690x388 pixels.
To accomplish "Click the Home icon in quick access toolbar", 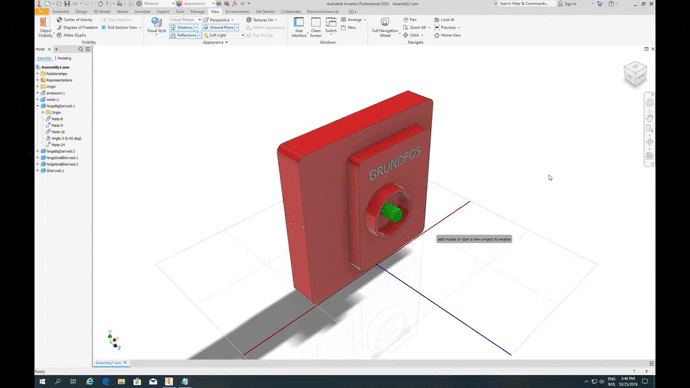I will coord(100,4).
